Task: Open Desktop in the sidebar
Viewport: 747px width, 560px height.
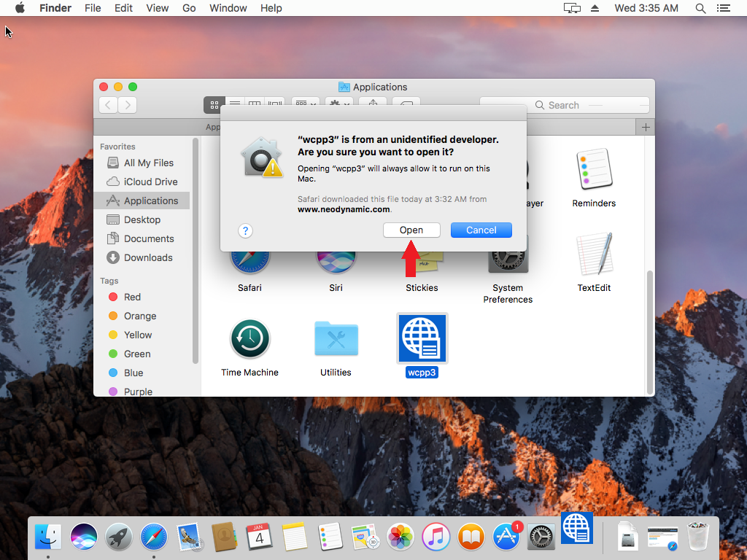Action: tap(142, 219)
